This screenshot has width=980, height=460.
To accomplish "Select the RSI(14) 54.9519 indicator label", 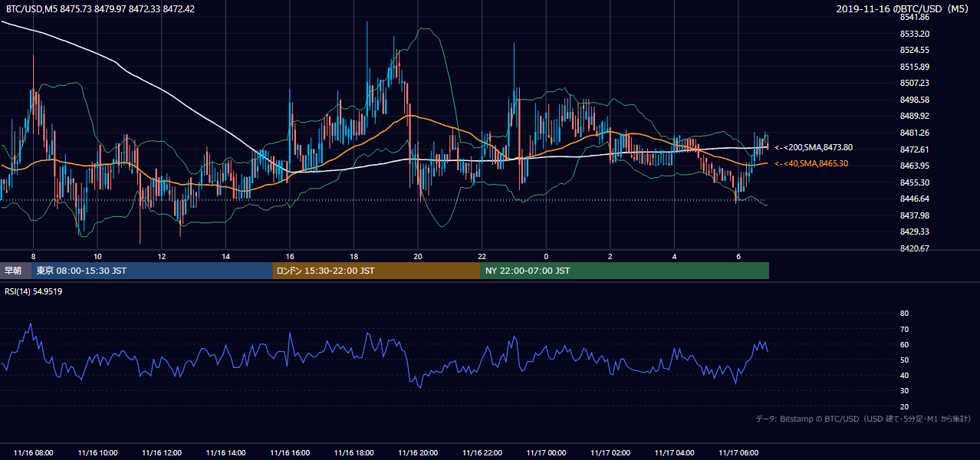I will pyautogui.click(x=34, y=291).
